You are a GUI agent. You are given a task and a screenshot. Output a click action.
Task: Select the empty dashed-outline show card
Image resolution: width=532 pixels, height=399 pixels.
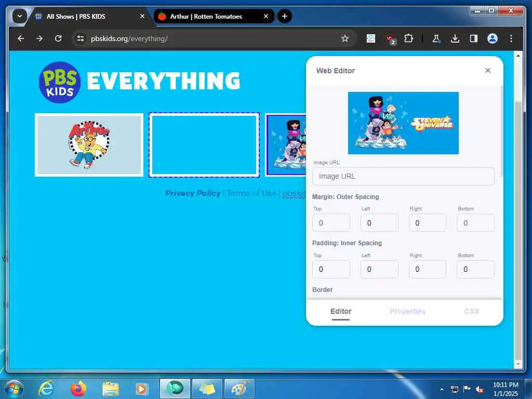pyautogui.click(x=204, y=145)
